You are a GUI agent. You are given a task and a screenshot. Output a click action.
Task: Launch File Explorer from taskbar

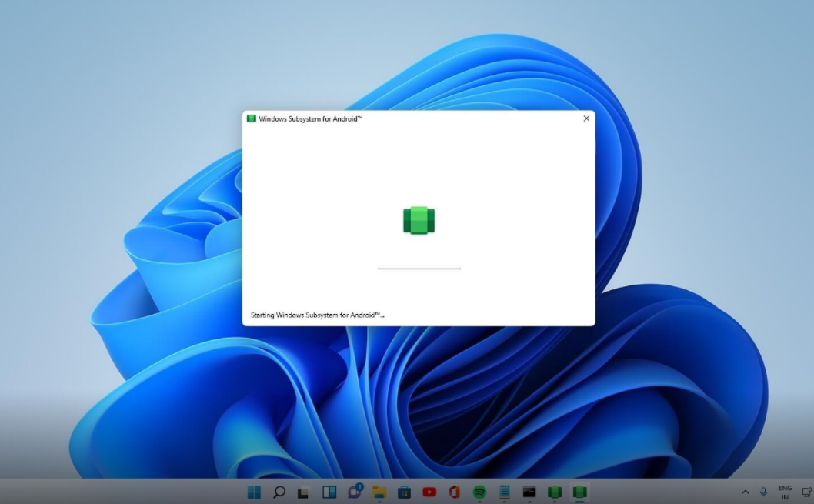point(379,492)
